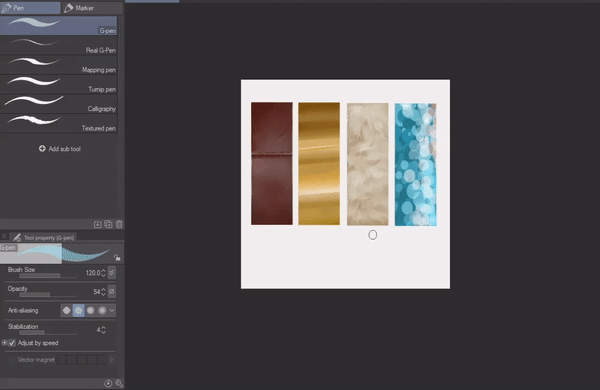The height and width of the screenshot is (390, 600).
Task: Select the G-pen sub tool
Action: pos(59,25)
